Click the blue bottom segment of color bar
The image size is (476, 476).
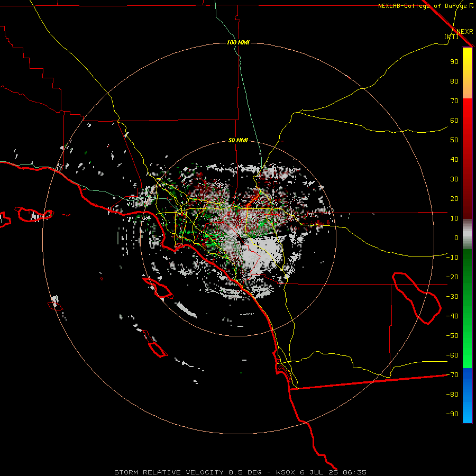pyautogui.click(x=467, y=396)
